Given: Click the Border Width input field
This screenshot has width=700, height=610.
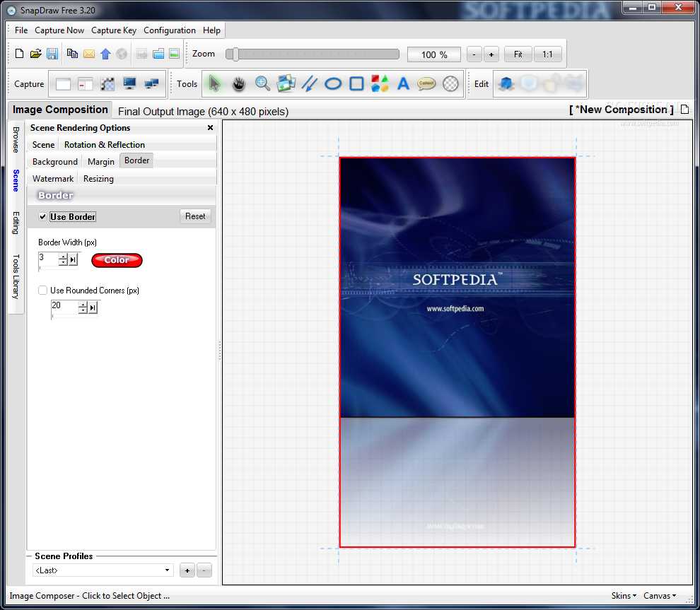Looking at the screenshot, I should [48, 259].
